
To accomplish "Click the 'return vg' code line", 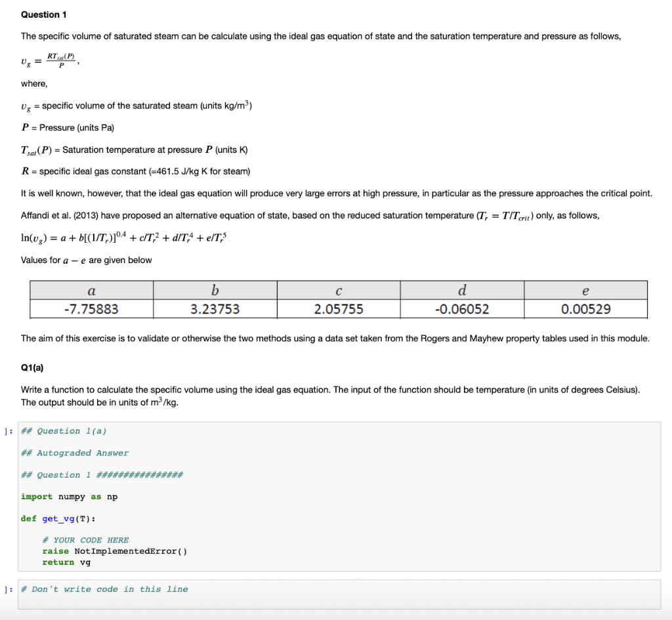I will 66,562.
